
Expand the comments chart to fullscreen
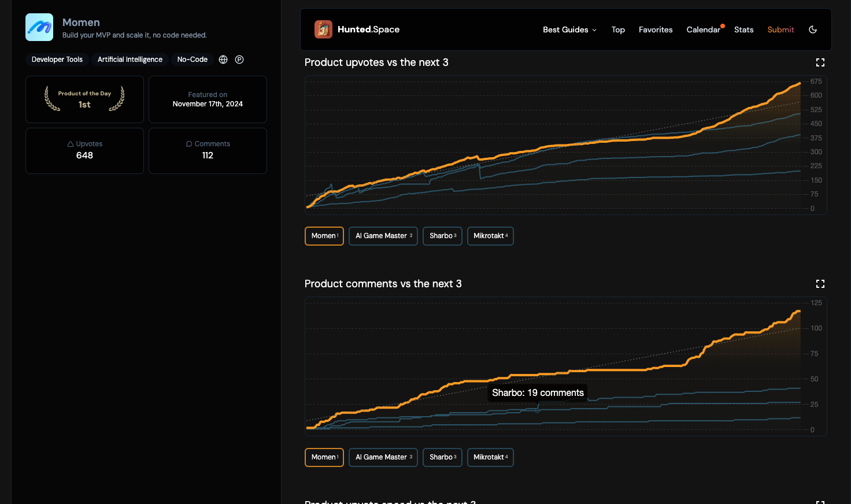820,284
